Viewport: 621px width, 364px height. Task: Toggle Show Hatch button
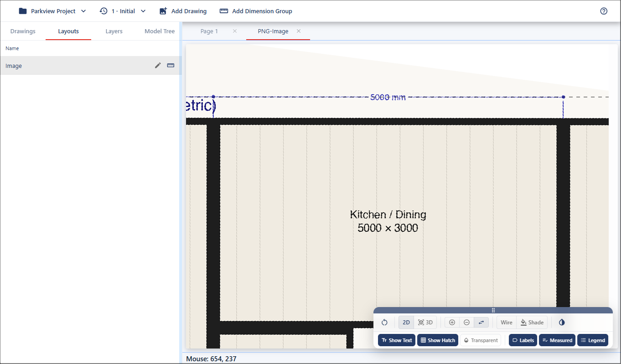(x=438, y=340)
